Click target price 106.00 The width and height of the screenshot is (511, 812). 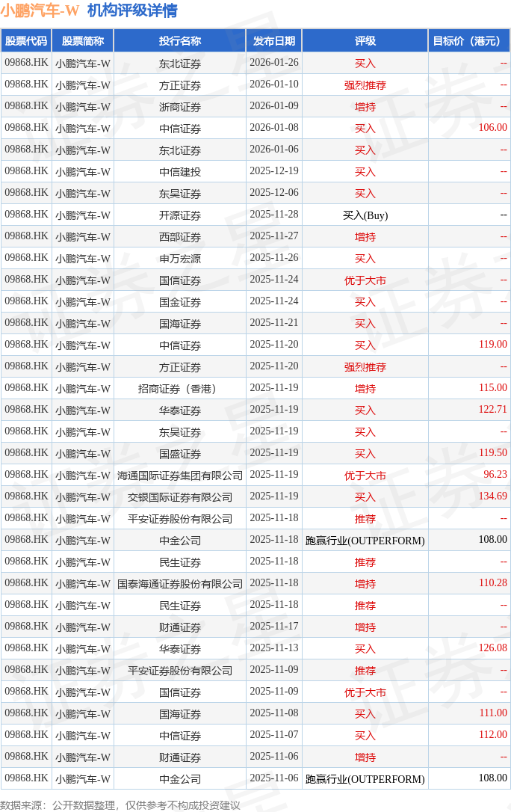coord(493,127)
